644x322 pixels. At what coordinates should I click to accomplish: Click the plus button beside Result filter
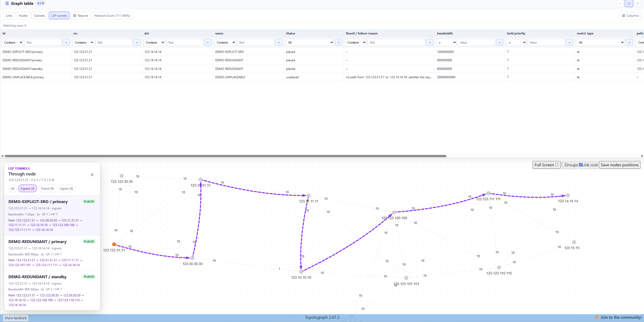430,43
